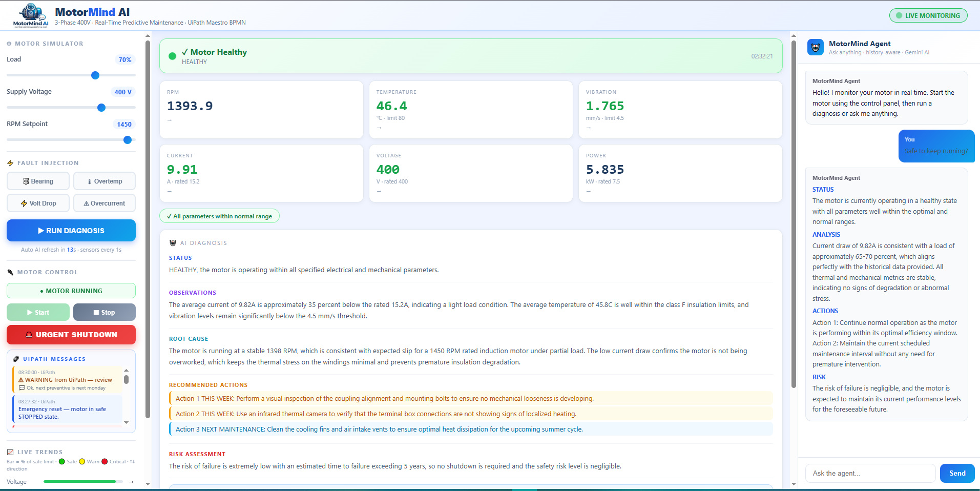Click the Action 1 THIS WEEK recommendation
The height and width of the screenshot is (491, 980).
coord(471,398)
